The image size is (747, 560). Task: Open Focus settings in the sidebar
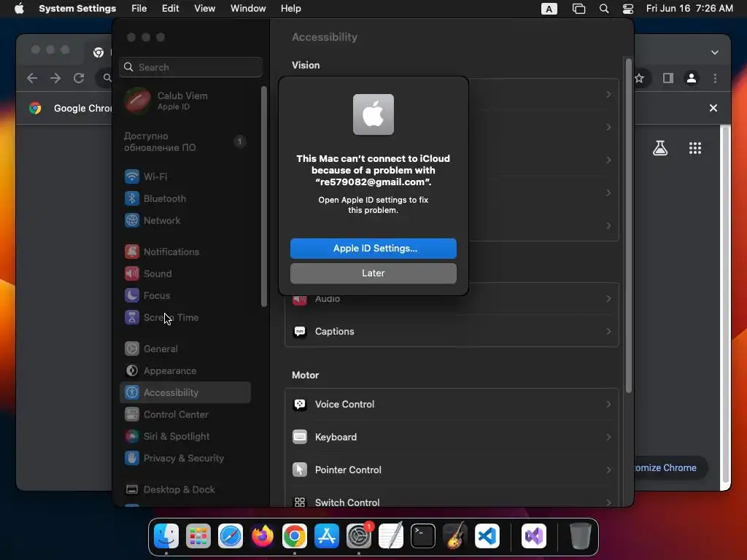pos(185,296)
